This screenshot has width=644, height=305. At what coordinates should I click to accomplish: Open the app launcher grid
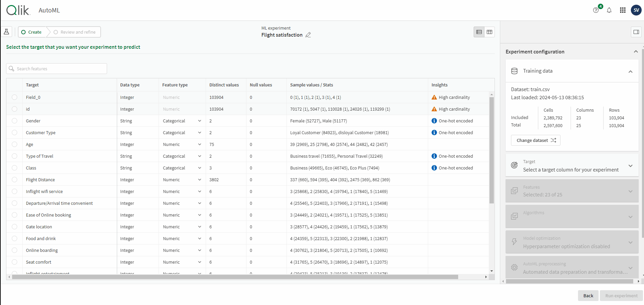tap(622, 10)
